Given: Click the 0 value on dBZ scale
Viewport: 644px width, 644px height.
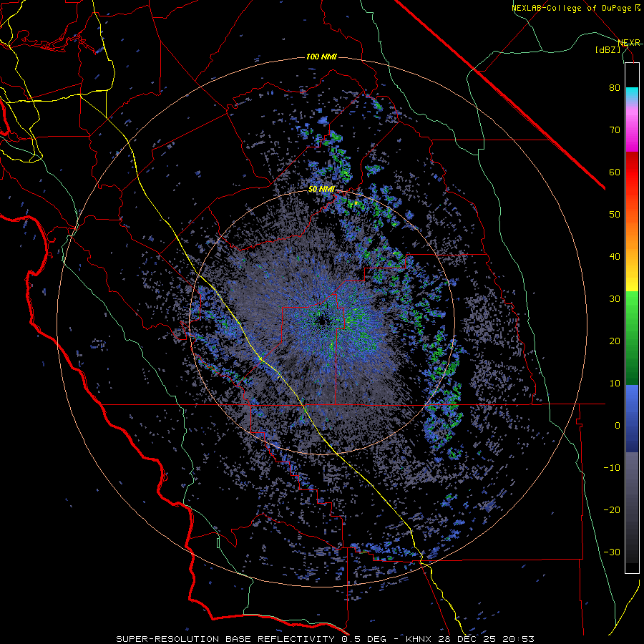Looking at the screenshot, I should pyautogui.click(x=618, y=426).
